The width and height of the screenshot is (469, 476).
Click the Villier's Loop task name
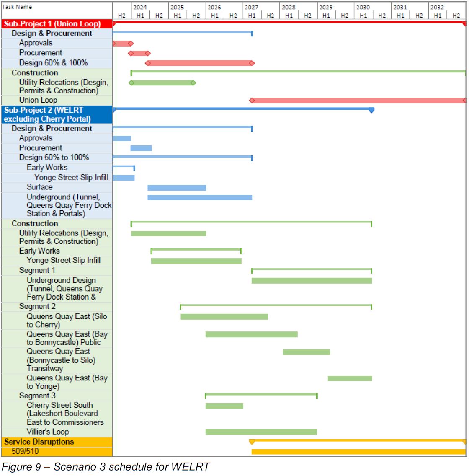(48, 432)
